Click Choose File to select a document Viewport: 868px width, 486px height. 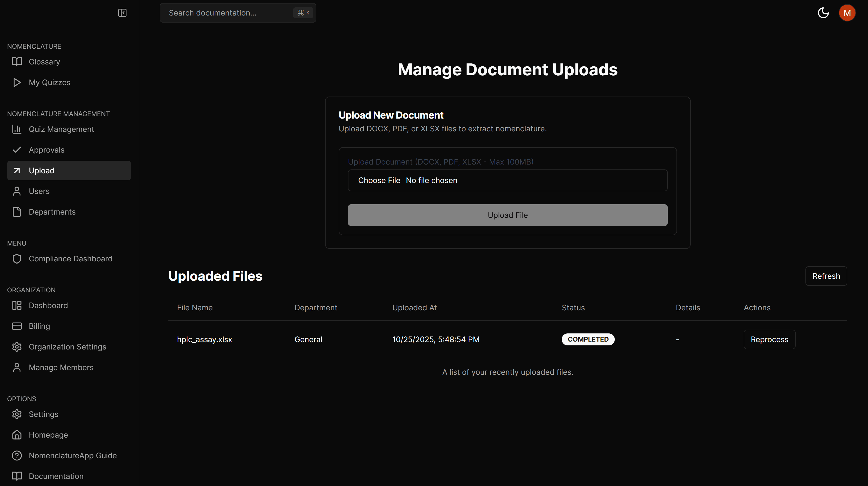point(379,180)
